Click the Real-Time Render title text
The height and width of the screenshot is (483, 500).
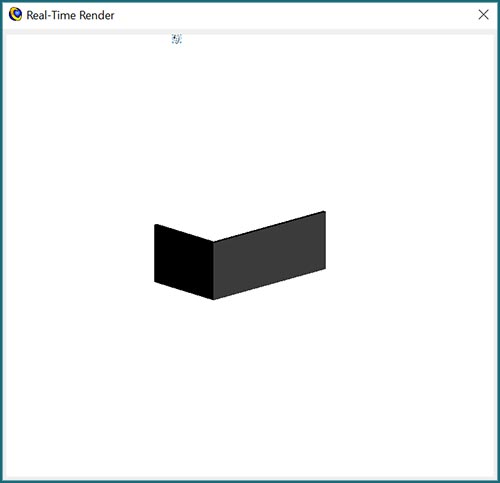(x=70, y=15)
